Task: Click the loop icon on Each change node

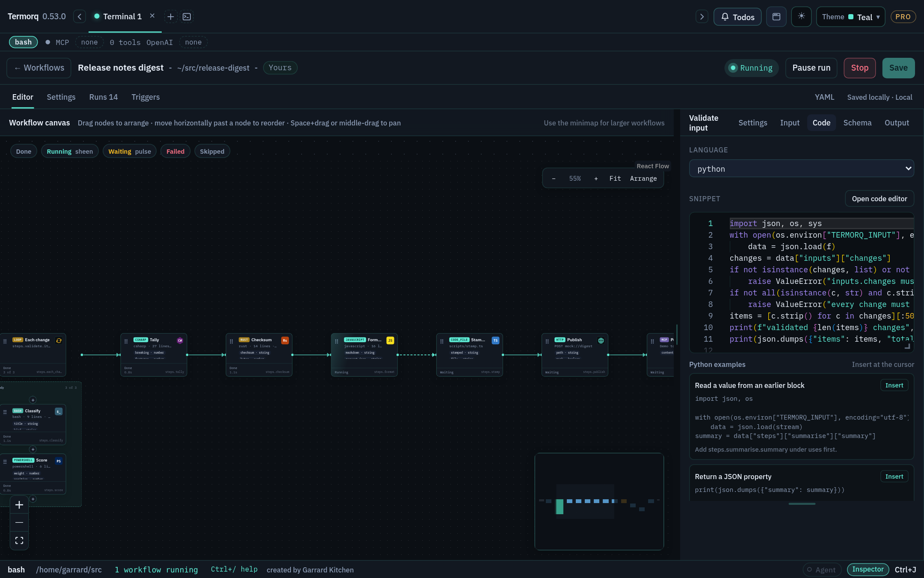Action: 59,340
